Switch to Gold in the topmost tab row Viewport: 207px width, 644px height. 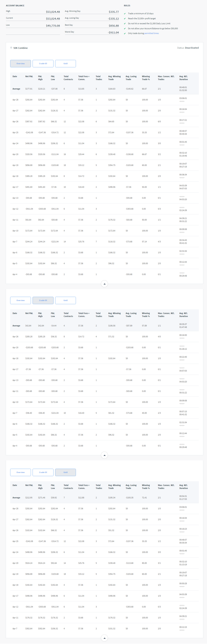click(65, 63)
